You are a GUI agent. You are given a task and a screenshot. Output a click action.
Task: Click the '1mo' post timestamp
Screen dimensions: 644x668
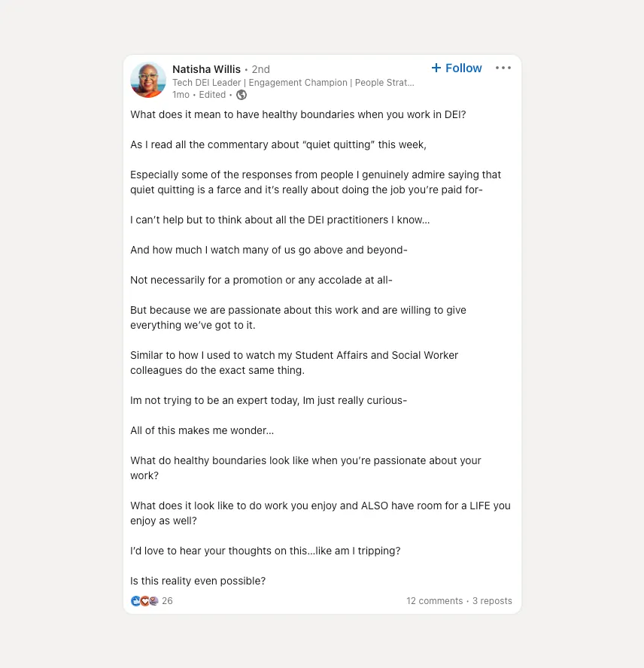[x=181, y=95]
